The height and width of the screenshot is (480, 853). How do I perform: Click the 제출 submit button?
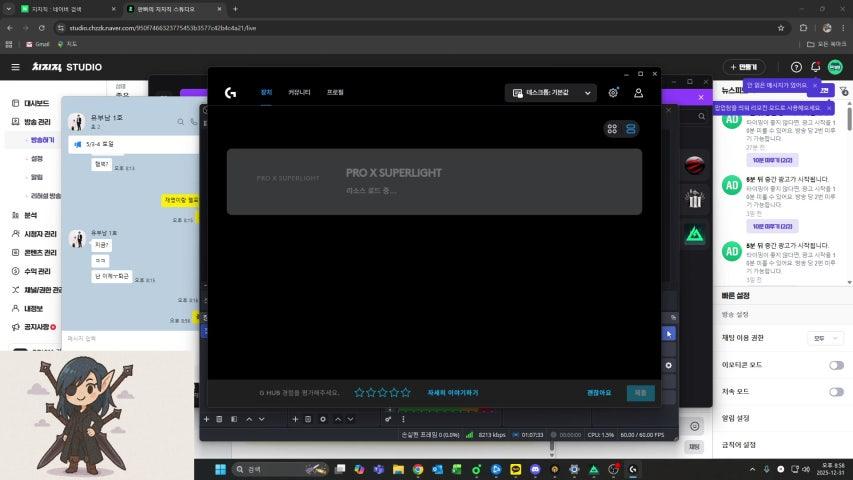[x=640, y=393]
